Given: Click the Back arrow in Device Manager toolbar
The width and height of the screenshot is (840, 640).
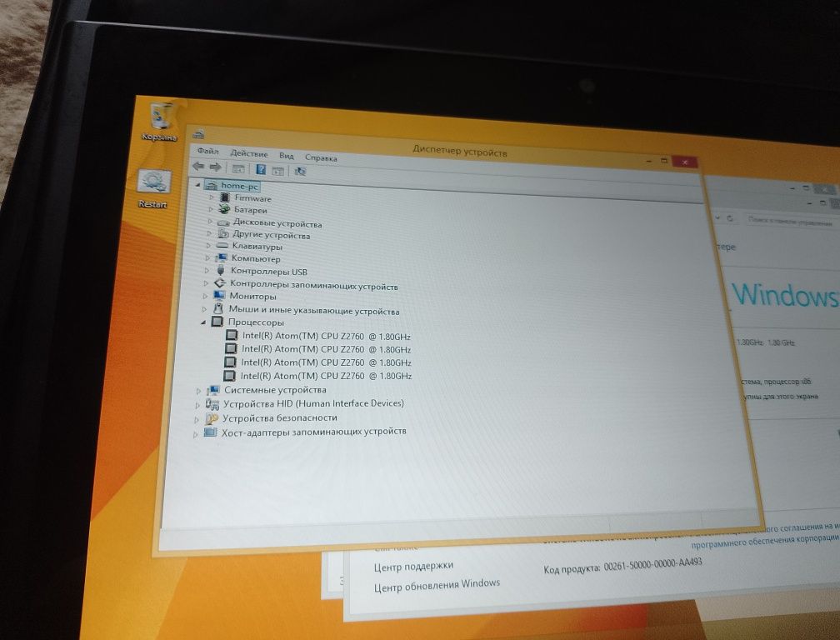Looking at the screenshot, I should pos(198,167).
